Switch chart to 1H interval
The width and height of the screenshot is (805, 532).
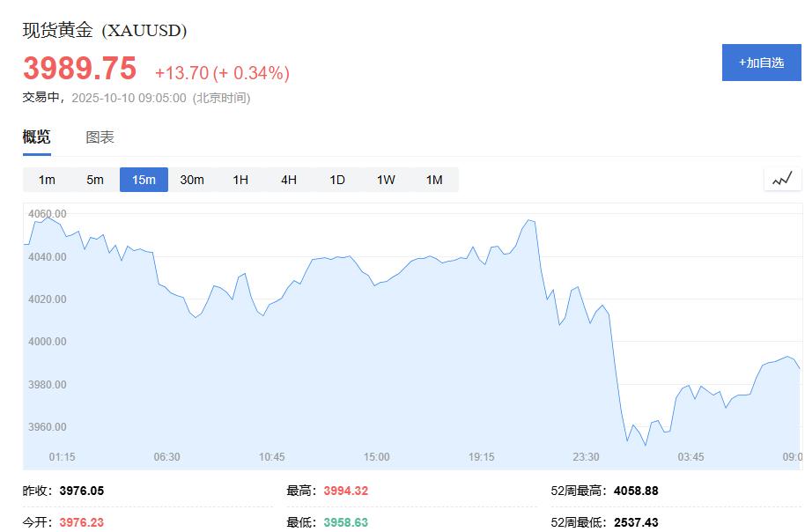pyautogui.click(x=240, y=180)
